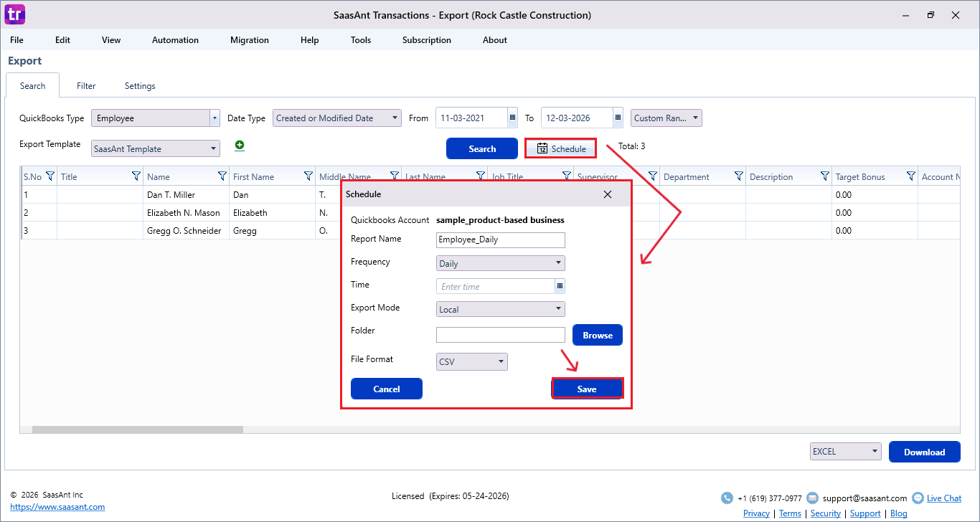
Task: Open the Automation menu
Action: (x=175, y=40)
